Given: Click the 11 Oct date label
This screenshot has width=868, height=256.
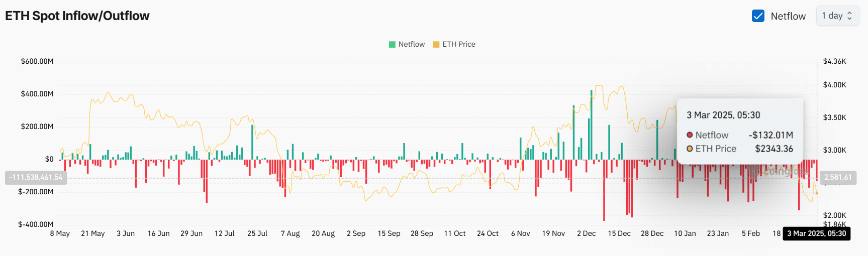Looking at the screenshot, I should [x=455, y=233].
